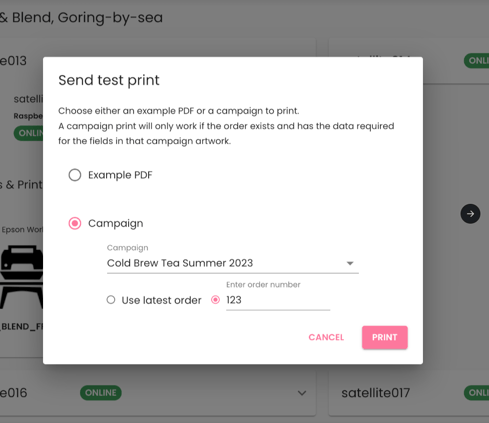Click the ONLINE badge beside satellite017
Viewport: 489px width, 423px height.
(x=476, y=393)
